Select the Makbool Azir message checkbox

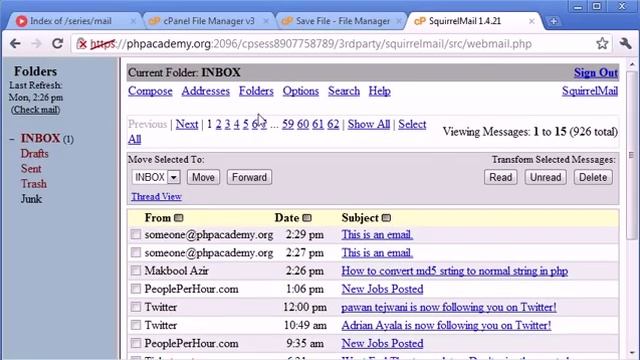tap(136, 271)
